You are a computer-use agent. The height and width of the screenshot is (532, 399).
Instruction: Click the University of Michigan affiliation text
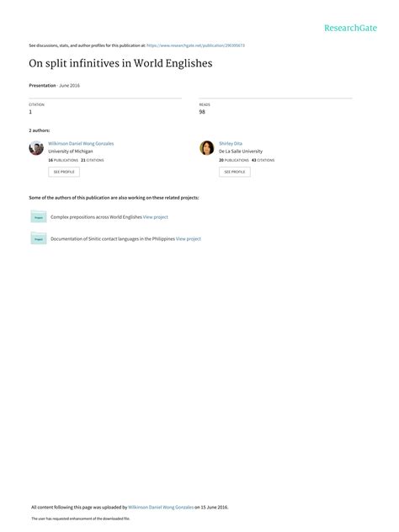[x=70, y=152]
